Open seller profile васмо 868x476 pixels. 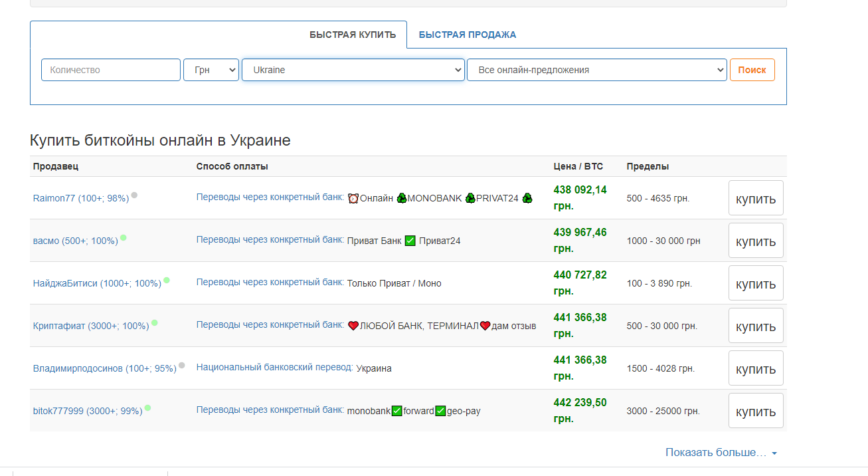click(76, 241)
